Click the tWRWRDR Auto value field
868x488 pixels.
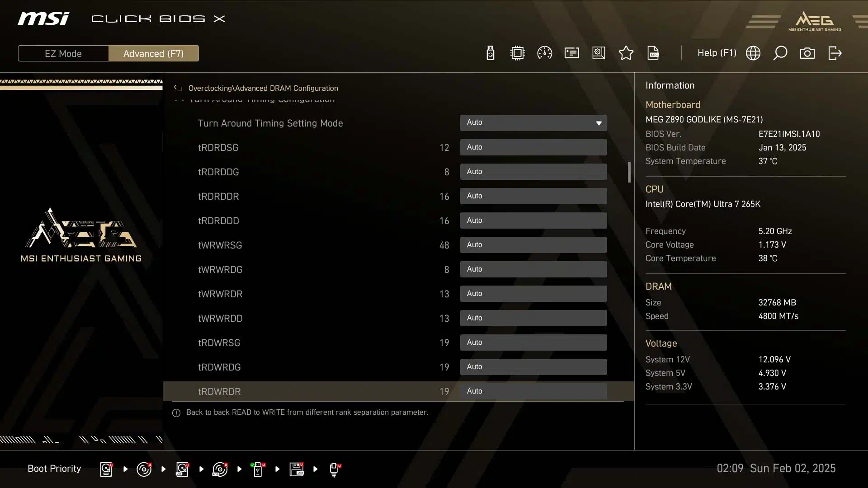coord(533,294)
